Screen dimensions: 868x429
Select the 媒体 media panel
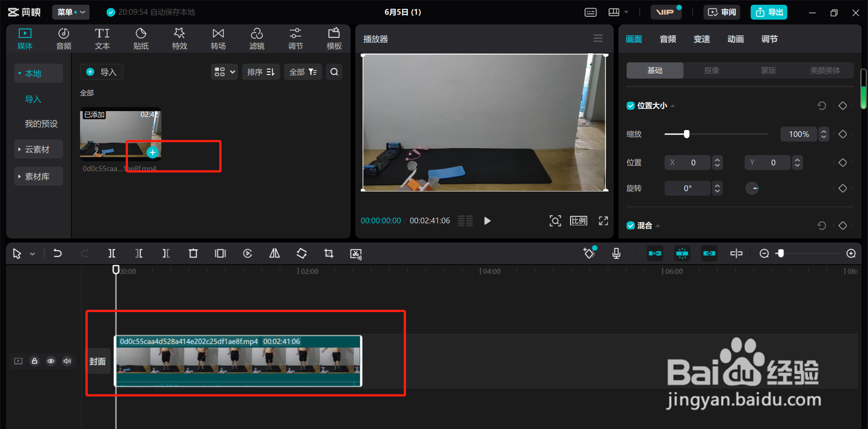point(25,39)
